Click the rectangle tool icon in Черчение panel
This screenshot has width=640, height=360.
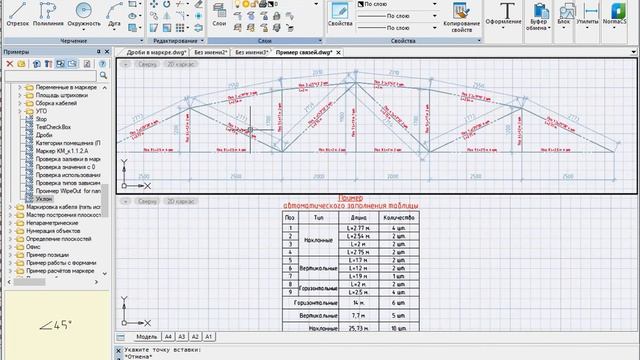(x=132, y=4)
